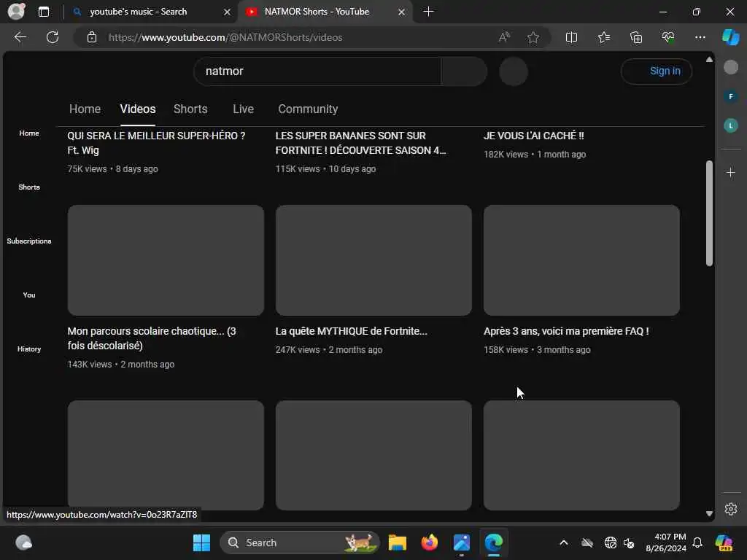Open the channel Home tab

click(85, 109)
